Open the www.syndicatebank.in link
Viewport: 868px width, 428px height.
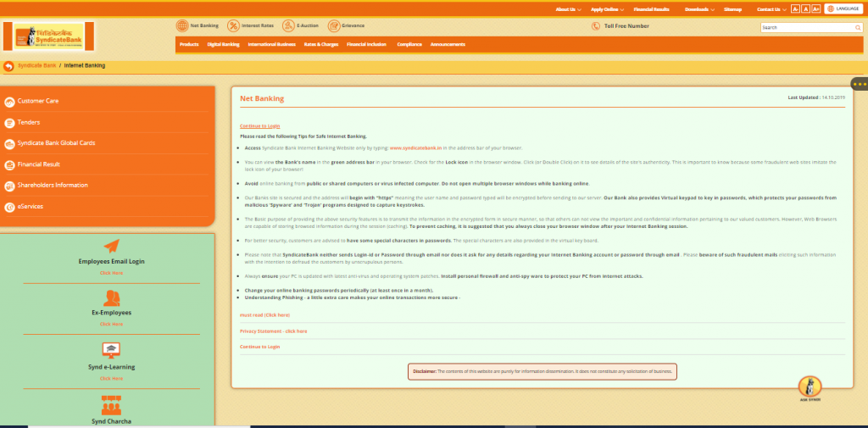[x=415, y=147]
